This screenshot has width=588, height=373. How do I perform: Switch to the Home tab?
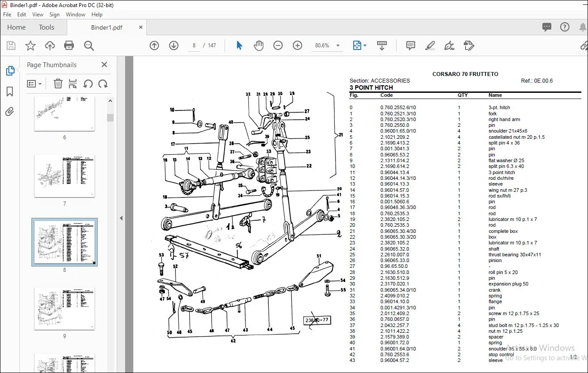[x=16, y=27]
